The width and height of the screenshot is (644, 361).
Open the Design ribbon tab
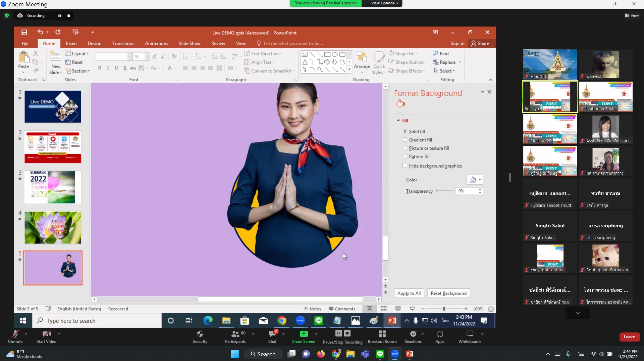pos(95,43)
